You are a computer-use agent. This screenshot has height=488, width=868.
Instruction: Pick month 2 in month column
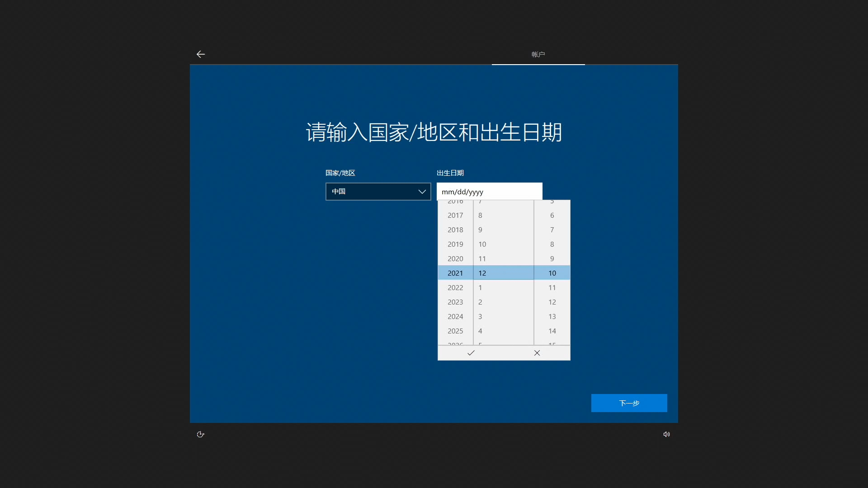[480, 302]
